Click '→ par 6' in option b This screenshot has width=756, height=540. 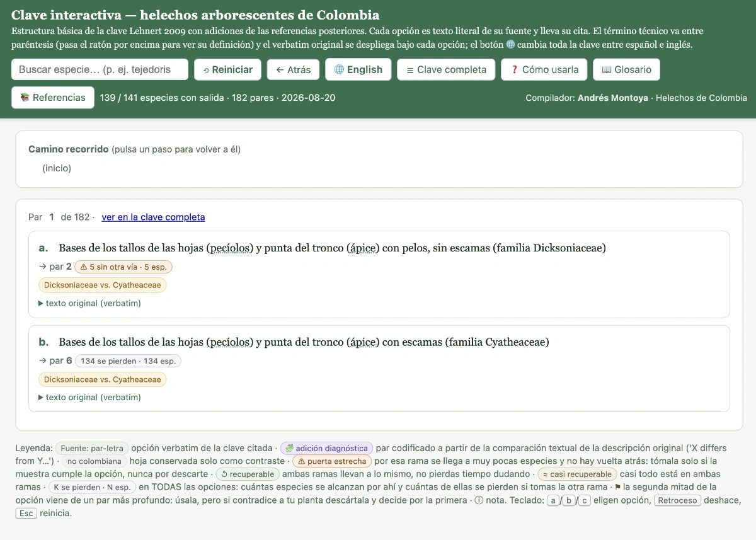pyautogui.click(x=55, y=361)
